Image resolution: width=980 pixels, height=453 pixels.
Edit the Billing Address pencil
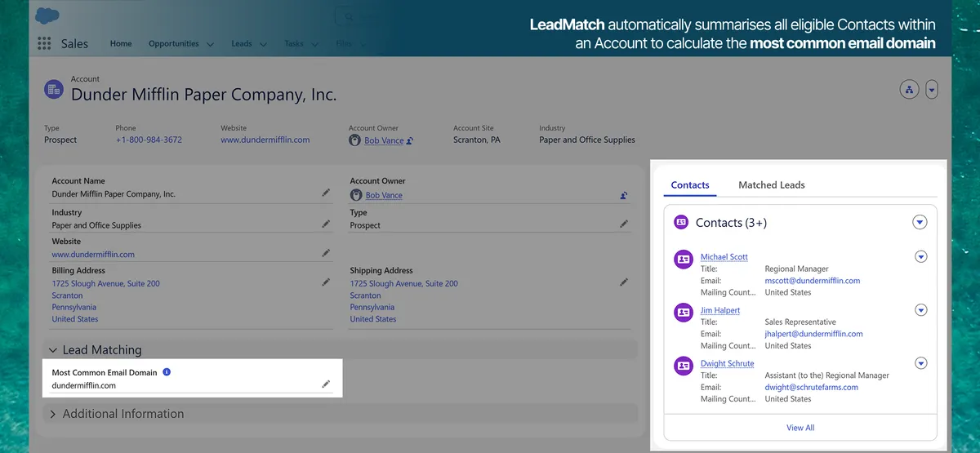pos(326,282)
